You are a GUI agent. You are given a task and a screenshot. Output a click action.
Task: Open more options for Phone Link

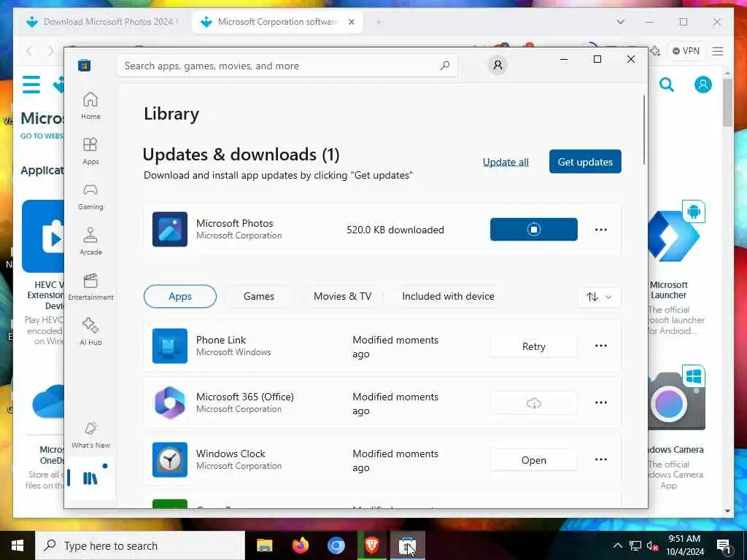[601, 346]
